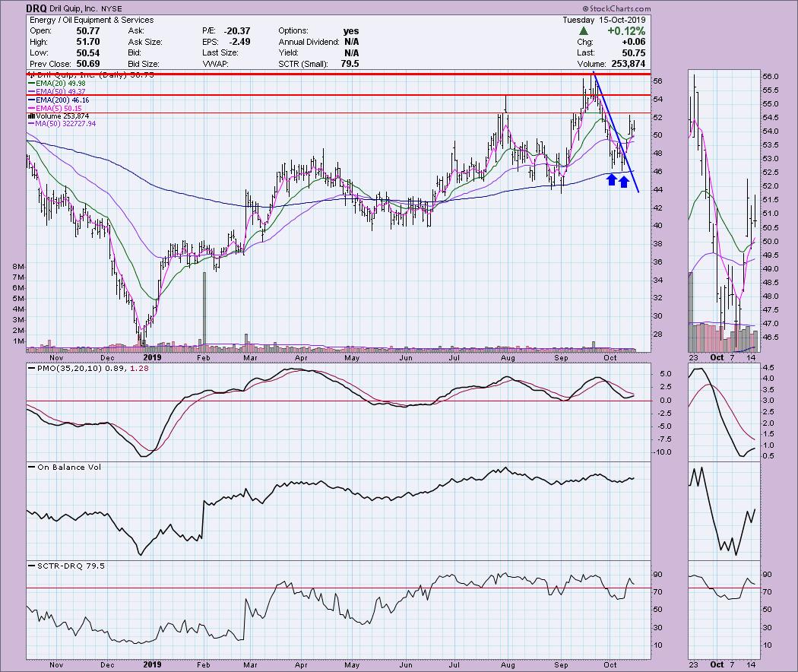Viewport: 798px width, 672px height.
Task: Click the NYSE exchange label
Action: tap(112, 8)
